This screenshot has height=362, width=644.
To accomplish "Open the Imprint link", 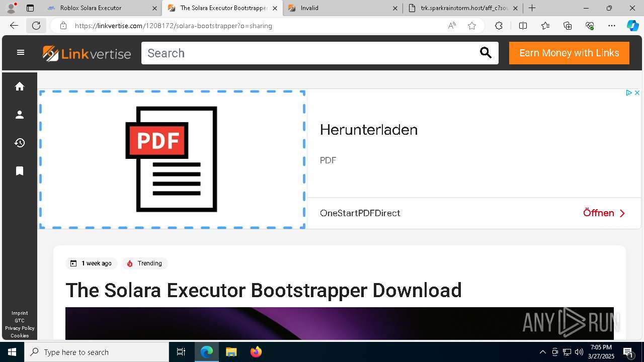I will click(20, 313).
